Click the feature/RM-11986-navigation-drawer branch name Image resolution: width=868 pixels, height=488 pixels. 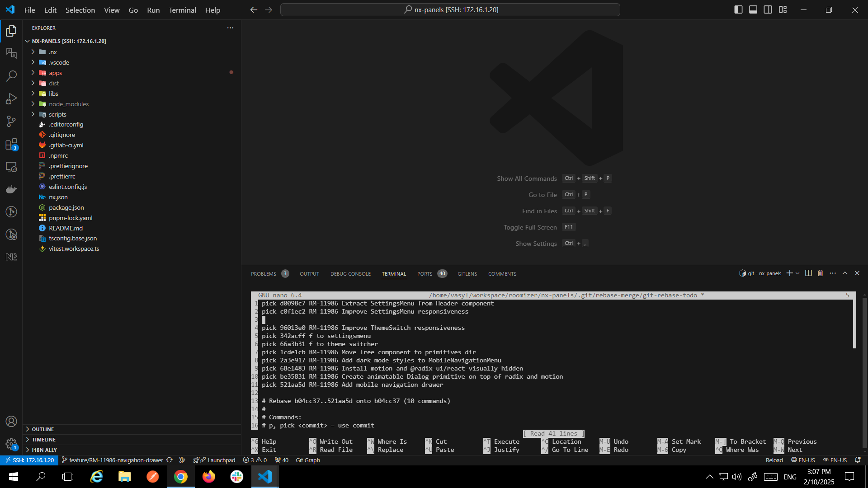(x=112, y=460)
